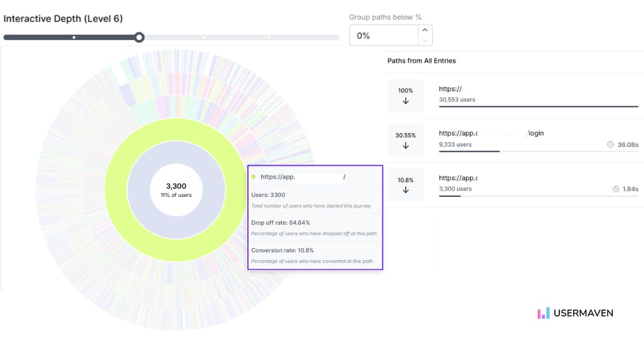644x338 pixels.
Task: Click the down arrow under 100%
Action: 406,101
